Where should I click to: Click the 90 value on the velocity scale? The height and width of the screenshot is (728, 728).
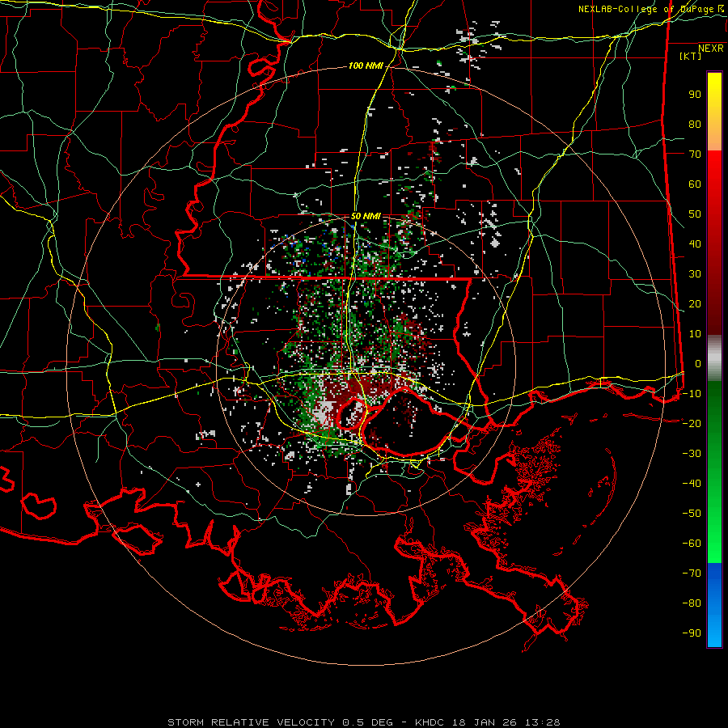(695, 95)
